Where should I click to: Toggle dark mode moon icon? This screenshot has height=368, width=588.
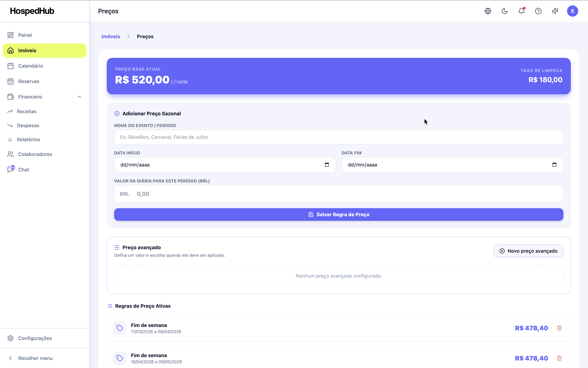505,11
